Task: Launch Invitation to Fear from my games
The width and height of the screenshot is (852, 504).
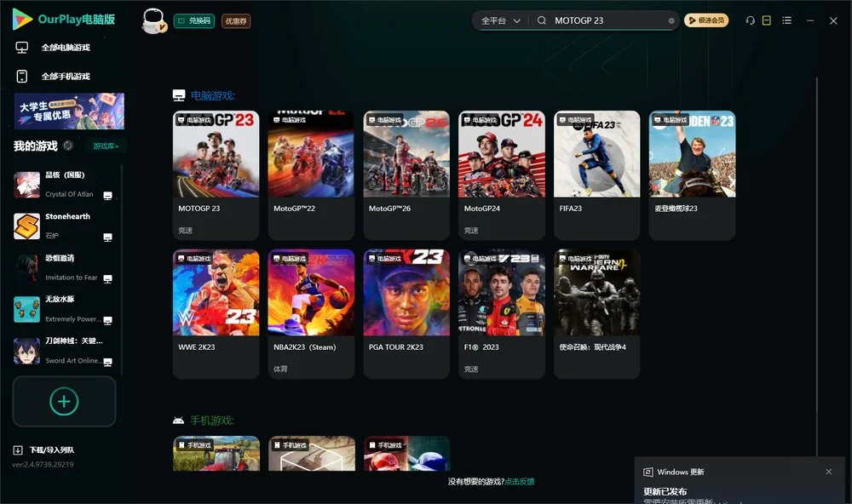Action: [62, 267]
